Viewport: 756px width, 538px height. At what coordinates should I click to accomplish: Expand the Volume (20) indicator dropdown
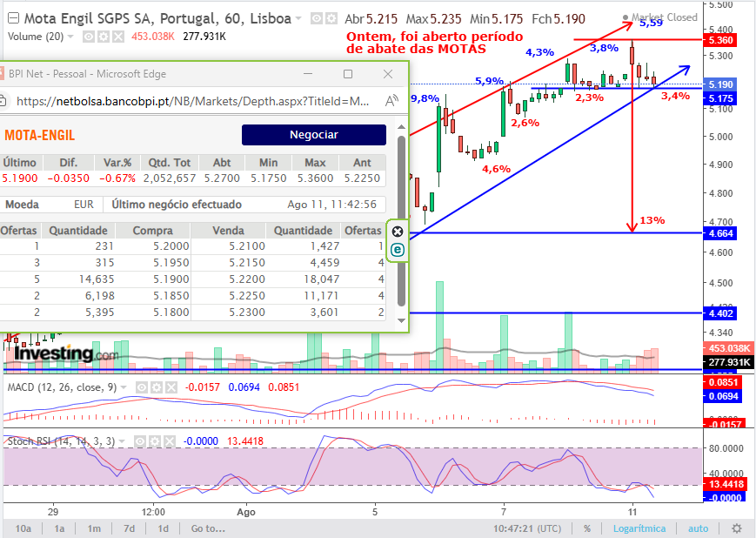70,37
